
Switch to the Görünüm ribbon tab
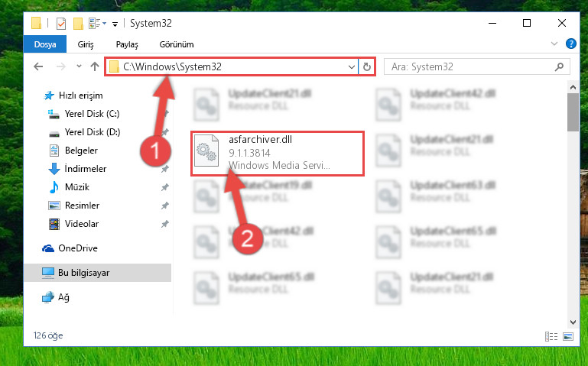pos(177,44)
